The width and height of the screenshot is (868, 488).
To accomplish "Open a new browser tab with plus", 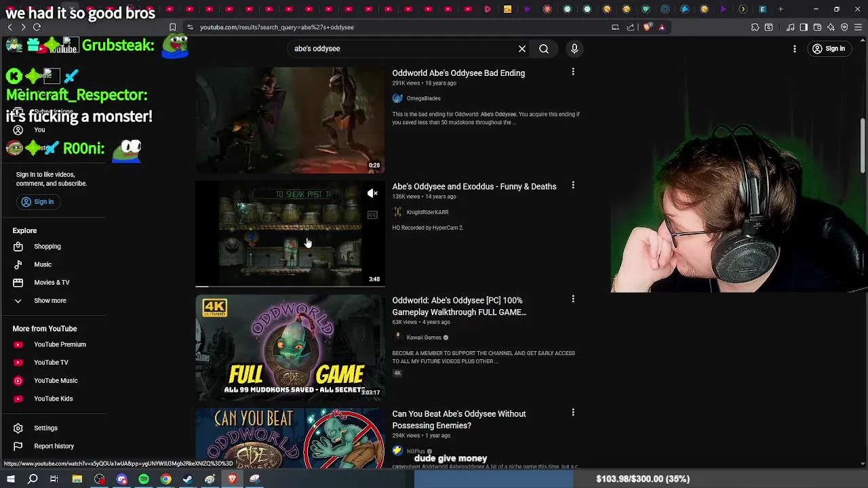I will point(781,9).
